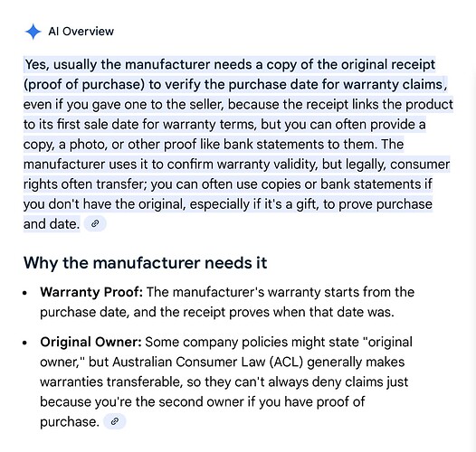Click the 'AI Overview' label
476x452 pixels.
[x=81, y=32]
